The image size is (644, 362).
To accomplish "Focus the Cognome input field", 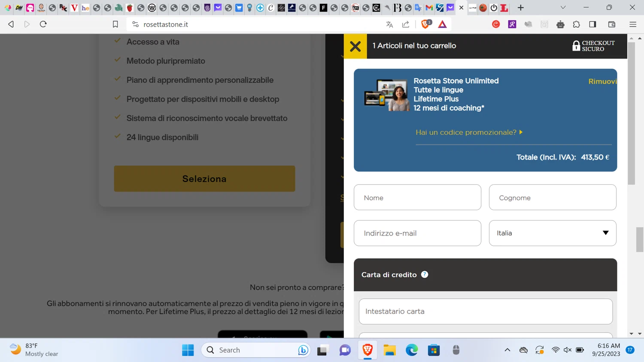I will (x=553, y=197).
